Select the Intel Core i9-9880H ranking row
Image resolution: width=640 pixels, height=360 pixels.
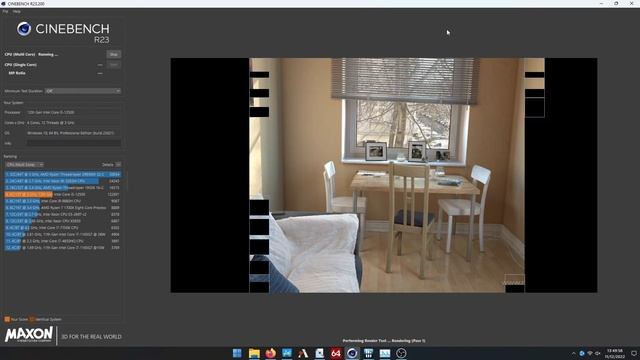62,201
